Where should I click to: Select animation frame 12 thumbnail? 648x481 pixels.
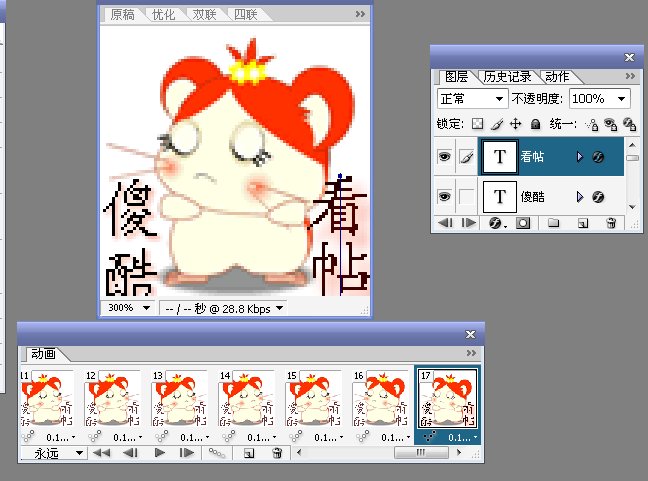(x=112, y=398)
